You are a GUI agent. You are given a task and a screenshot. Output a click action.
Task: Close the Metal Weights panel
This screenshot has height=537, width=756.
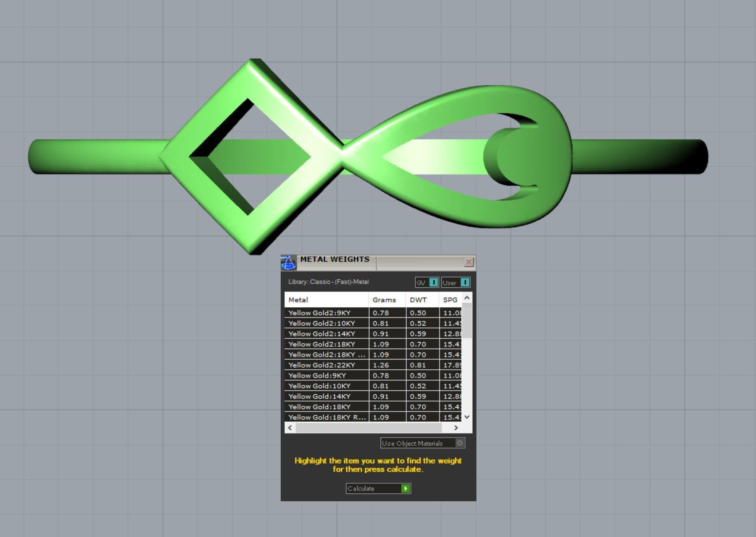coord(469,262)
